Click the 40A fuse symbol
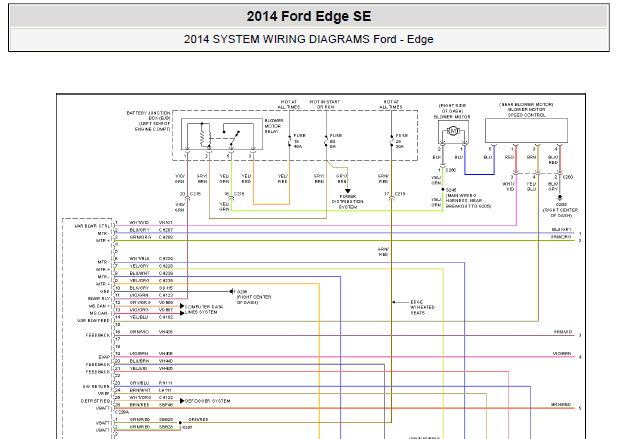622x439 pixels. tap(290, 141)
